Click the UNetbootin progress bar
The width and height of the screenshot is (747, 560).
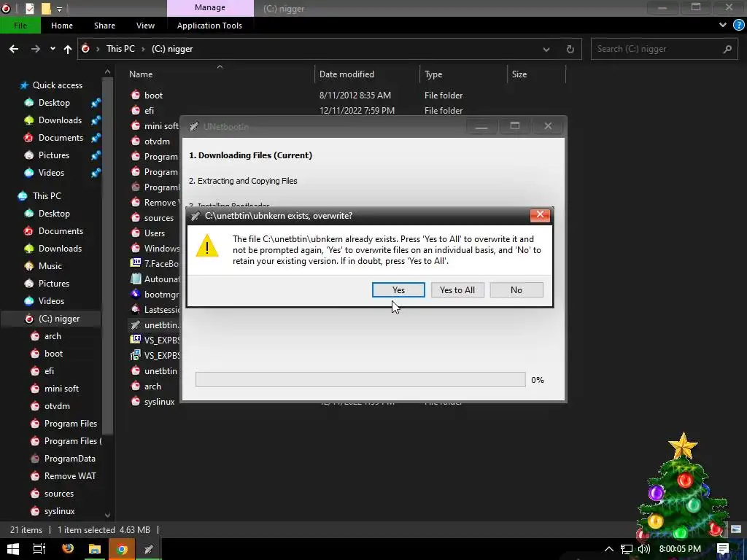click(x=360, y=379)
